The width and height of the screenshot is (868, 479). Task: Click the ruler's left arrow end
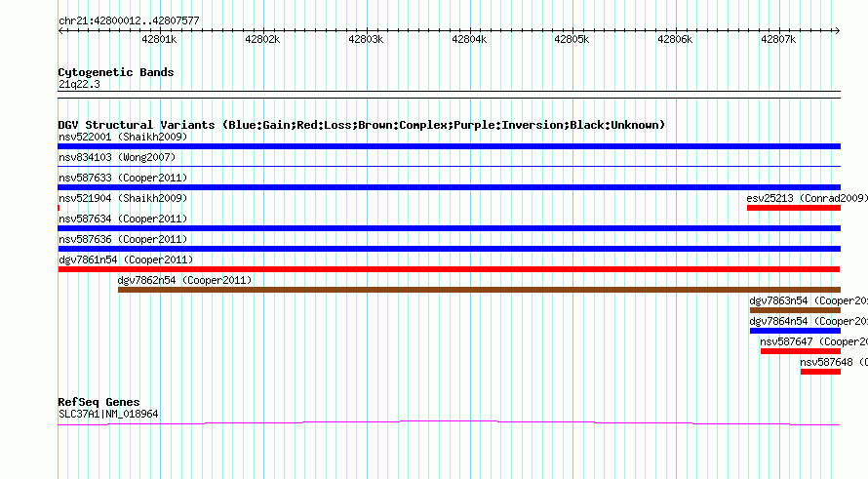click(60, 30)
